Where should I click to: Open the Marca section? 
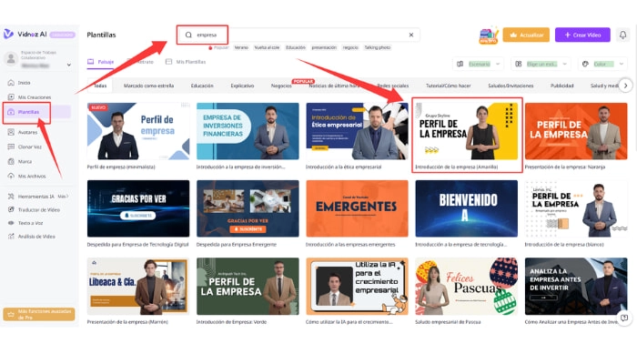(x=25, y=161)
